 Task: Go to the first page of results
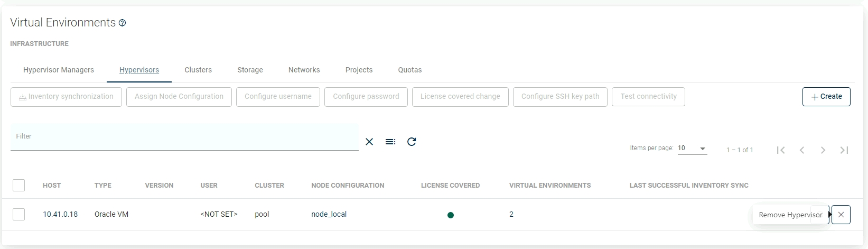781,150
